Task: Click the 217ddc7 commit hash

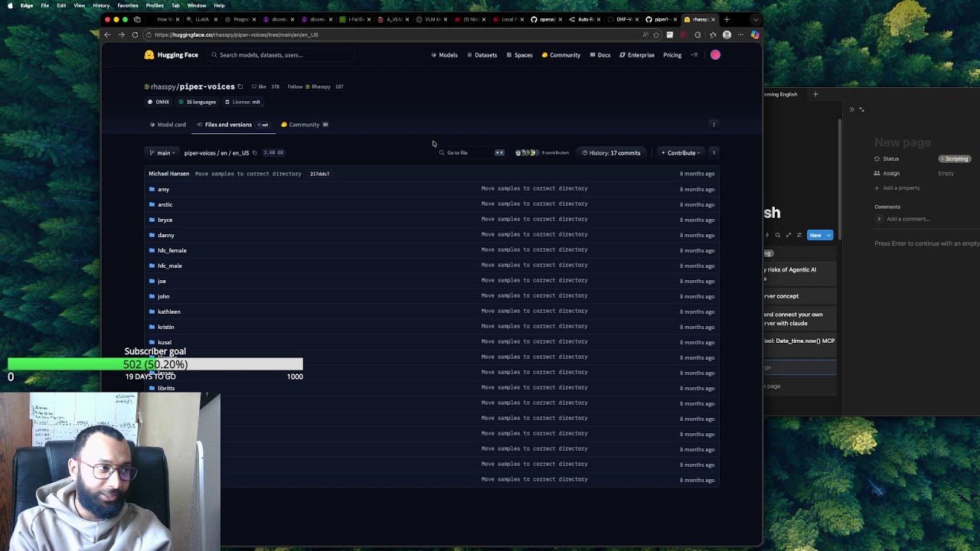Action: pos(319,174)
